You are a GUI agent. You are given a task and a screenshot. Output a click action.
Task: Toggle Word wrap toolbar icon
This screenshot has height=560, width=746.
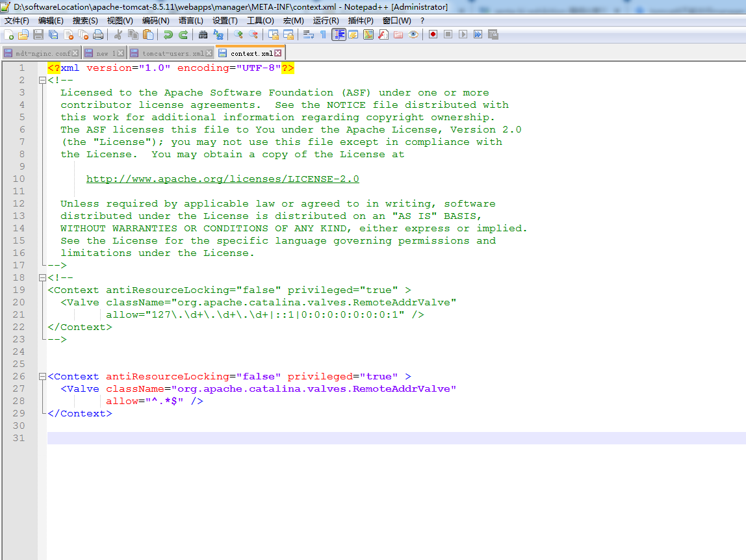(x=308, y=34)
